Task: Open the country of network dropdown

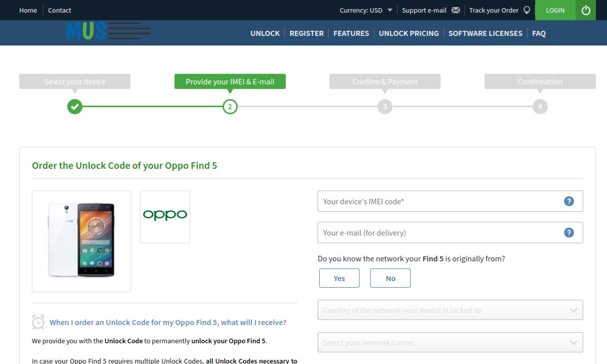Action: coord(450,310)
